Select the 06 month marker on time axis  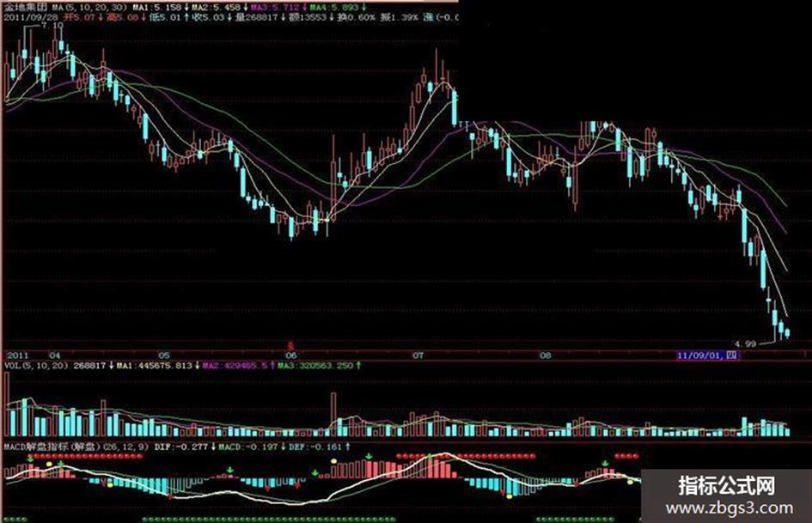tap(291, 356)
